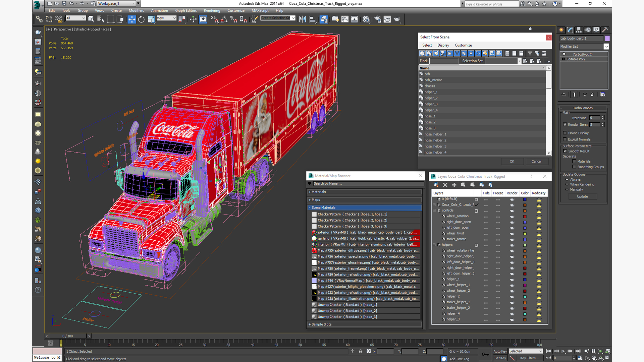Image resolution: width=644 pixels, height=362 pixels.
Task: Toggle Angle Snap in main toolbar
Action: tap(224, 19)
